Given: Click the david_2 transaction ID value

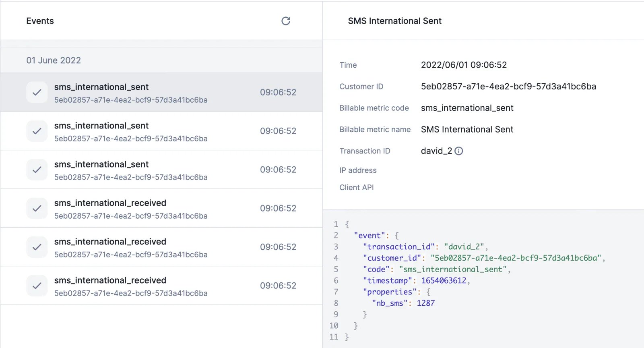Looking at the screenshot, I should (436, 151).
